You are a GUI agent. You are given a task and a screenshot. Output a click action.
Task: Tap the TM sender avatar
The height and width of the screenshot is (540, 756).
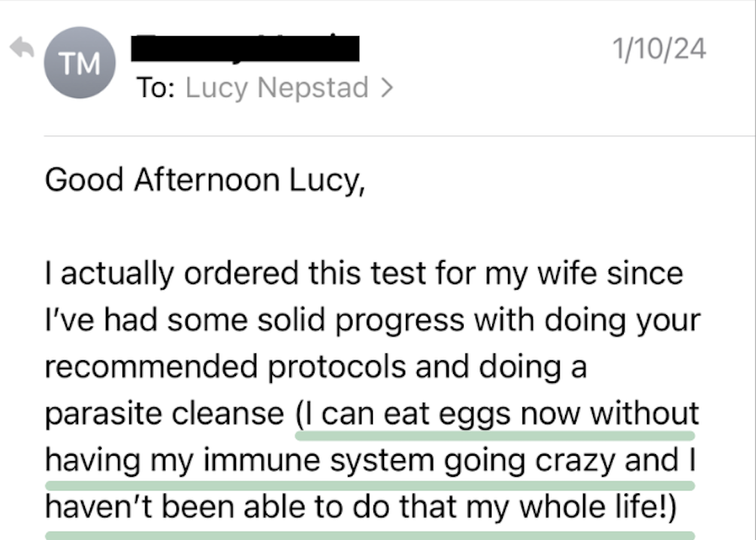[79, 63]
